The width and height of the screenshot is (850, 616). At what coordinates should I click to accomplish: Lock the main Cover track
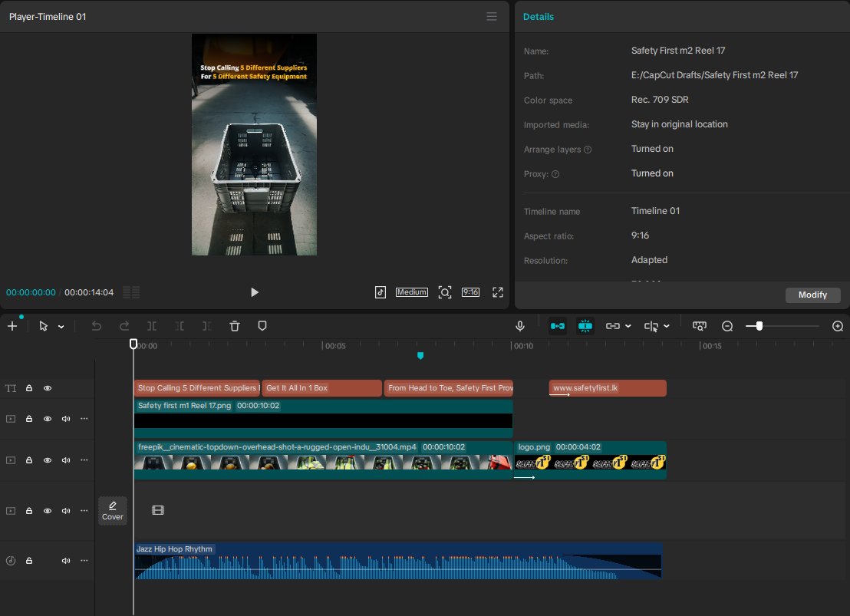(x=29, y=511)
